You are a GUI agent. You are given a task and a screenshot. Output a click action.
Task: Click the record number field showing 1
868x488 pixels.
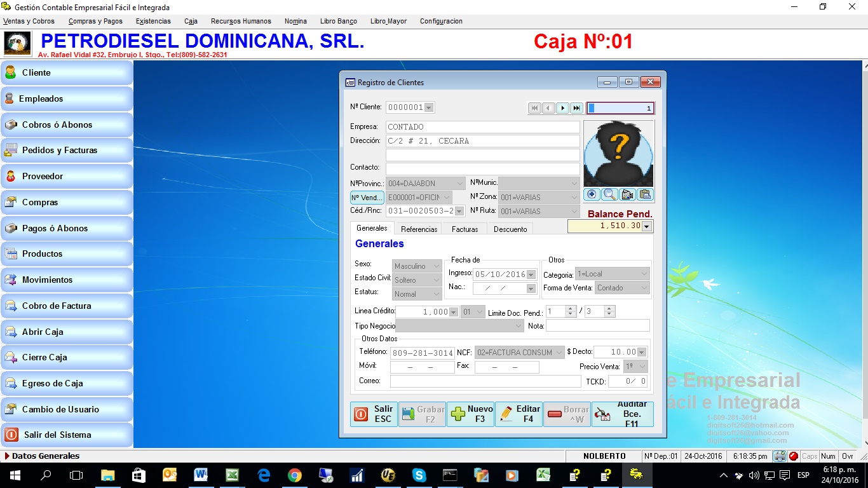click(x=620, y=108)
